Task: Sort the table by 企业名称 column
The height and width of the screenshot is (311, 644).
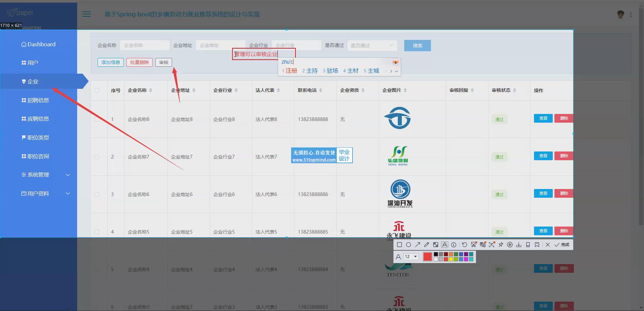Action: pyautogui.click(x=151, y=90)
